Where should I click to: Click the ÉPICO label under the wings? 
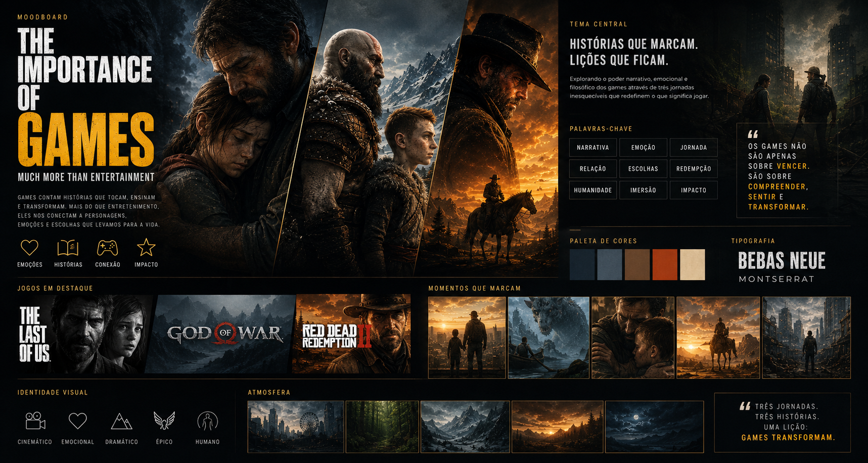pos(164,442)
